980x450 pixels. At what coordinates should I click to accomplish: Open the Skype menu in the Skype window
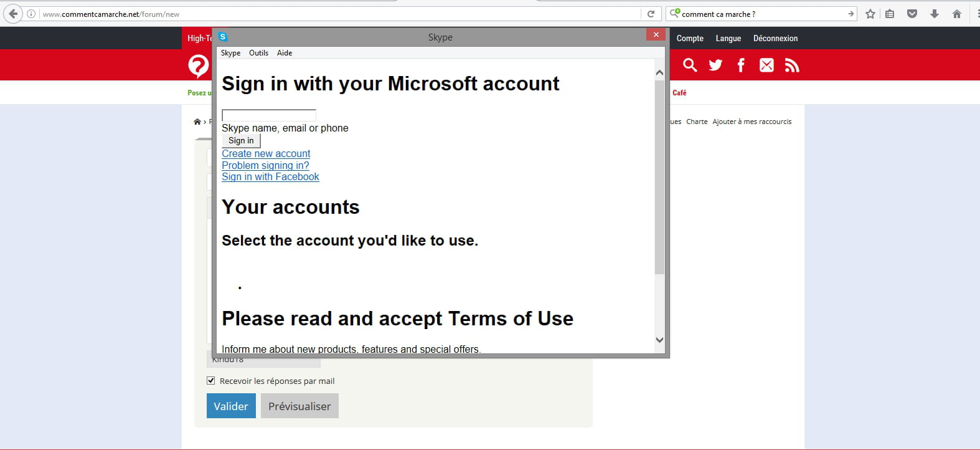tap(230, 53)
